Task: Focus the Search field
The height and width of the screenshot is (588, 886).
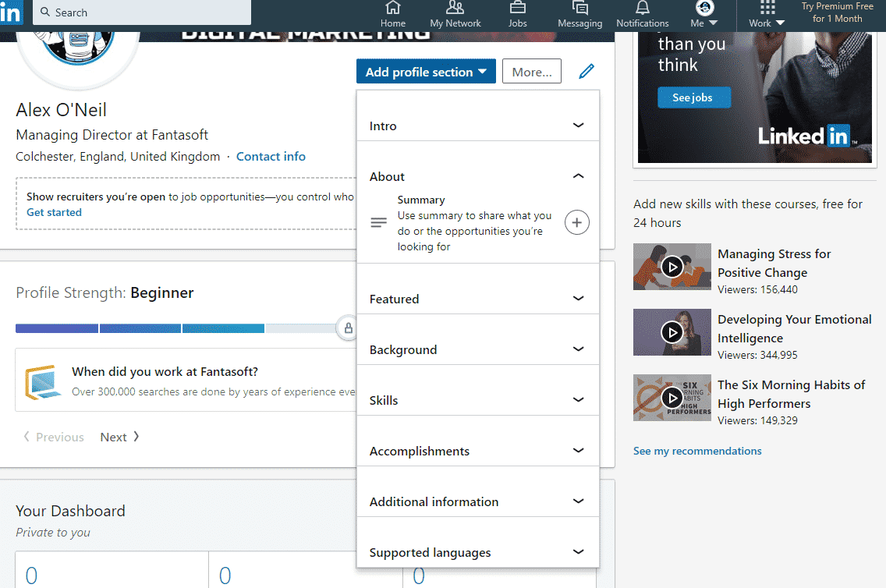Action: [x=142, y=12]
